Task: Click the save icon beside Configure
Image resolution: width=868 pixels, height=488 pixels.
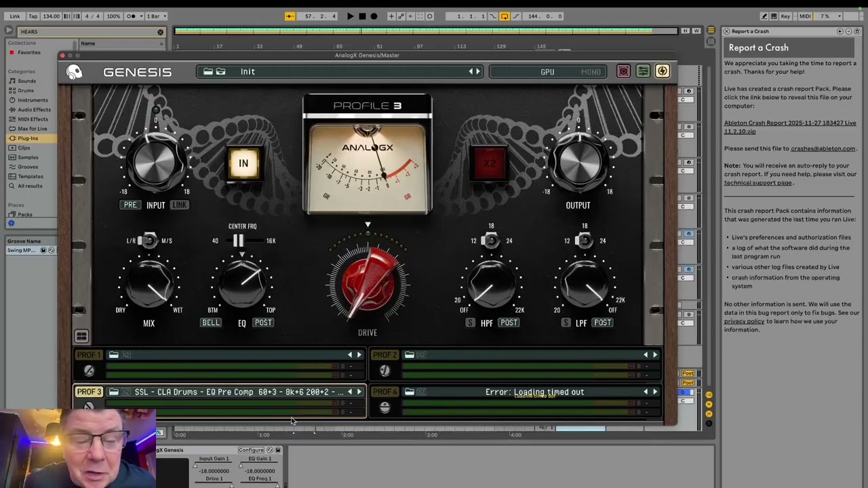Action: pos(277,450)
